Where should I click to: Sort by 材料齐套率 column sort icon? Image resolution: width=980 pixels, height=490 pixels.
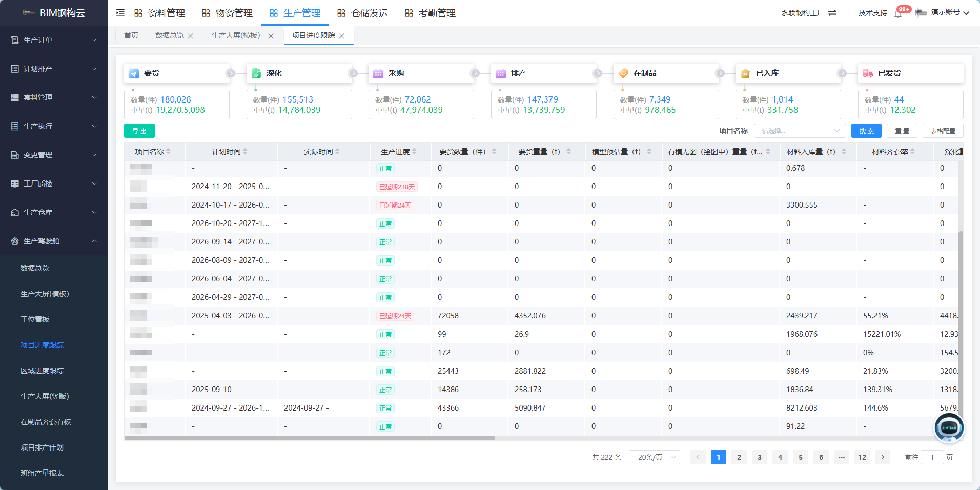[912, 152]
